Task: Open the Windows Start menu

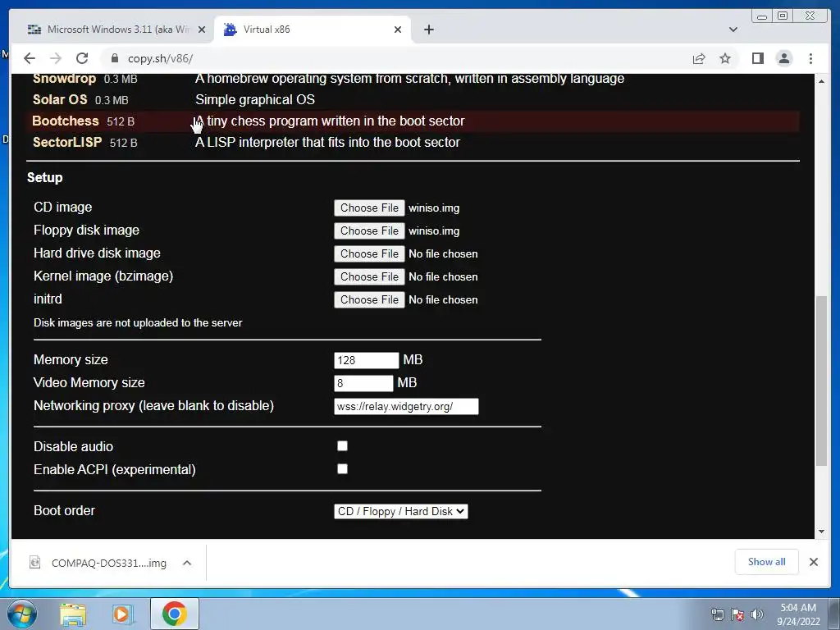Action: tap(21, 614)
